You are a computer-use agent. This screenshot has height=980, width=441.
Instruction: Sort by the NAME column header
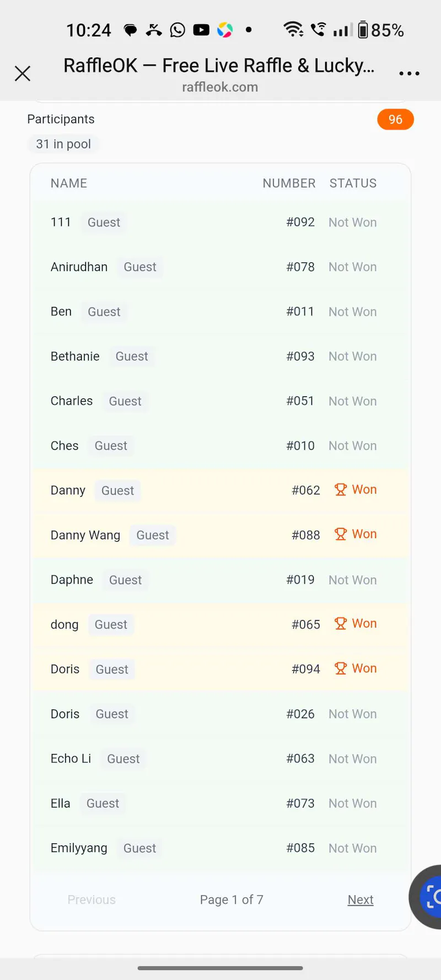69,183
